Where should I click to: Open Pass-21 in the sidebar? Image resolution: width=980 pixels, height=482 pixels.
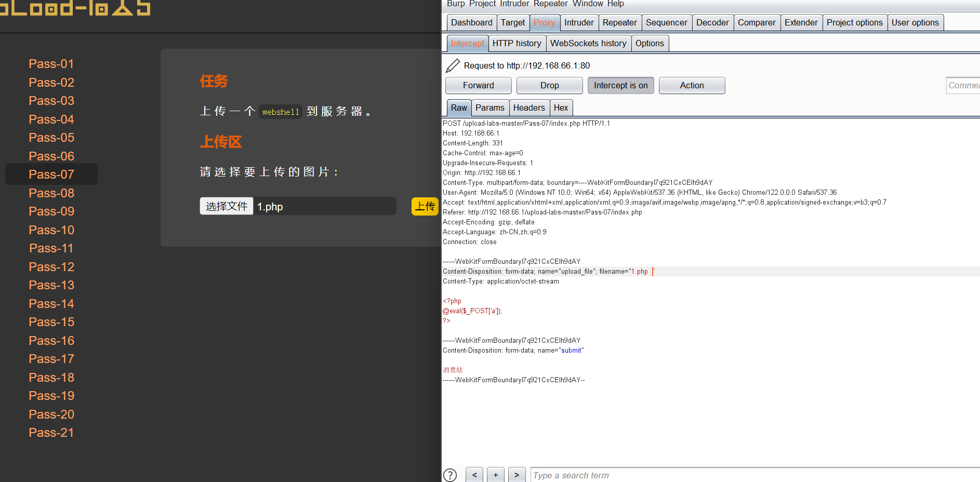pos(51,433)
